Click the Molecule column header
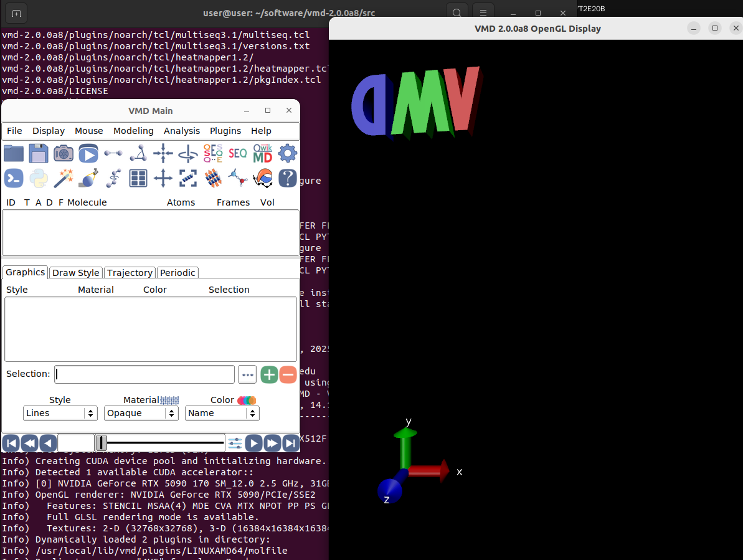Screen dimensions: 743x560 coord(87,202)
